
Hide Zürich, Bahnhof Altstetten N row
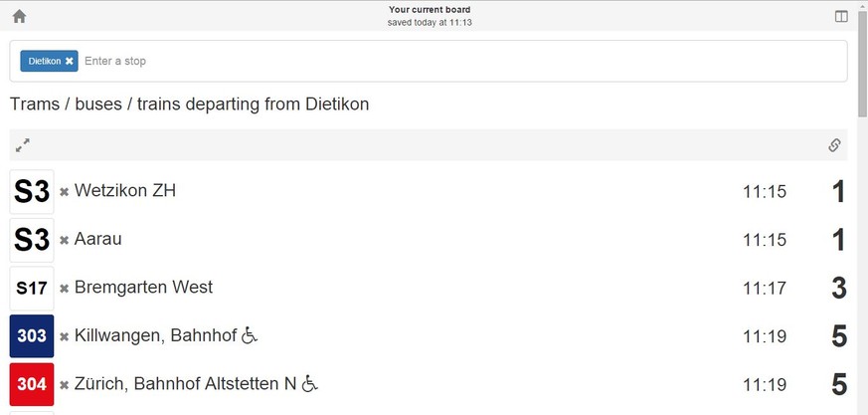click(65, 384)
